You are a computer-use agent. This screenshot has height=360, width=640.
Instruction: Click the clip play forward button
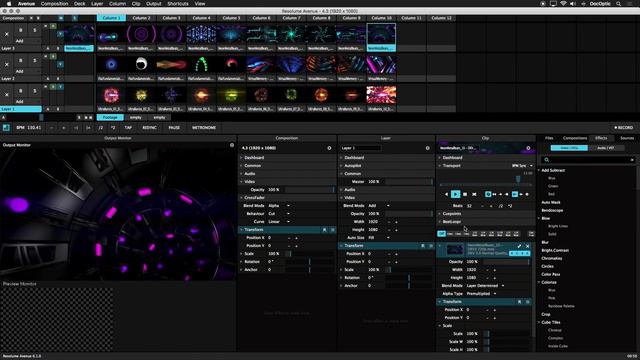(x=456, y=194)
